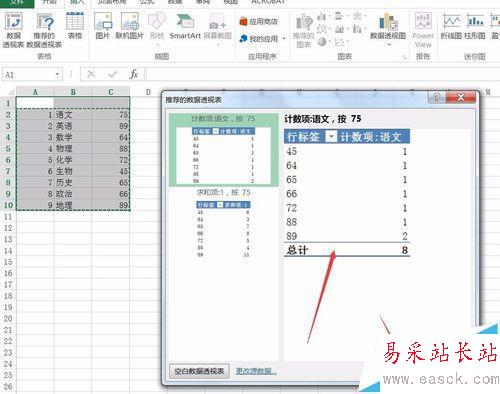The height and width of the screenshot is (394, 500).
Task: Insert a table with 表格 icon
Action: 75,26
